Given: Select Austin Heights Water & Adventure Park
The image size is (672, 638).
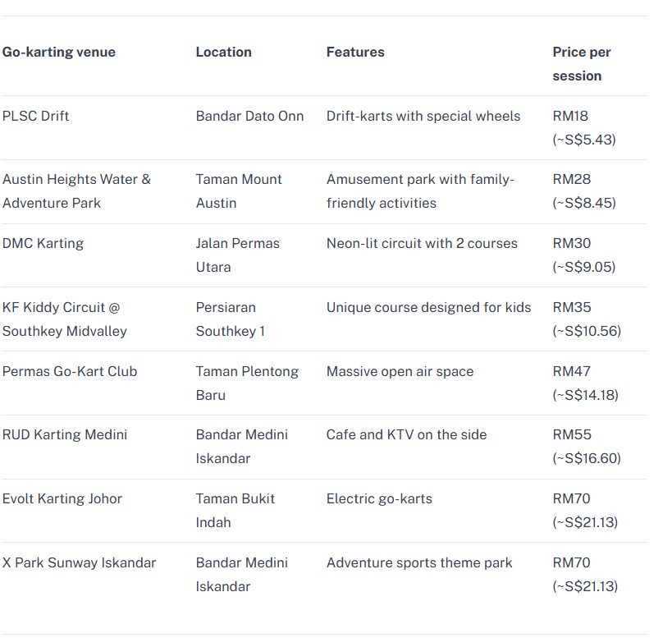Looking at the screenshot, I should click(x=76, y=190).
